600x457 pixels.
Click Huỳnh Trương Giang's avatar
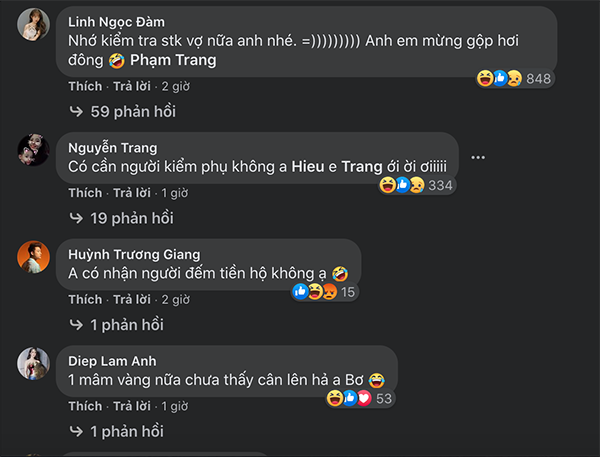(35, 256)
